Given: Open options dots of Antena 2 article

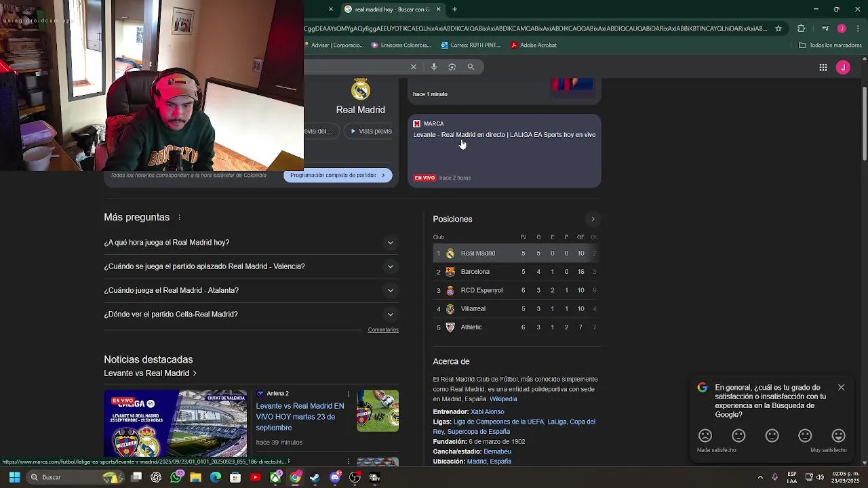Looking at the screenshot, I should 349,394.
